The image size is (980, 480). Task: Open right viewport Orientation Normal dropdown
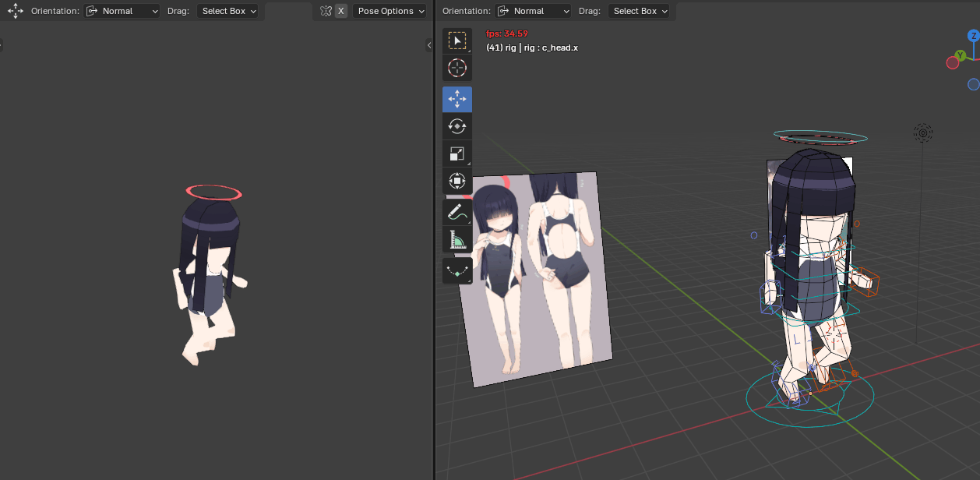(x=533, y=11)
